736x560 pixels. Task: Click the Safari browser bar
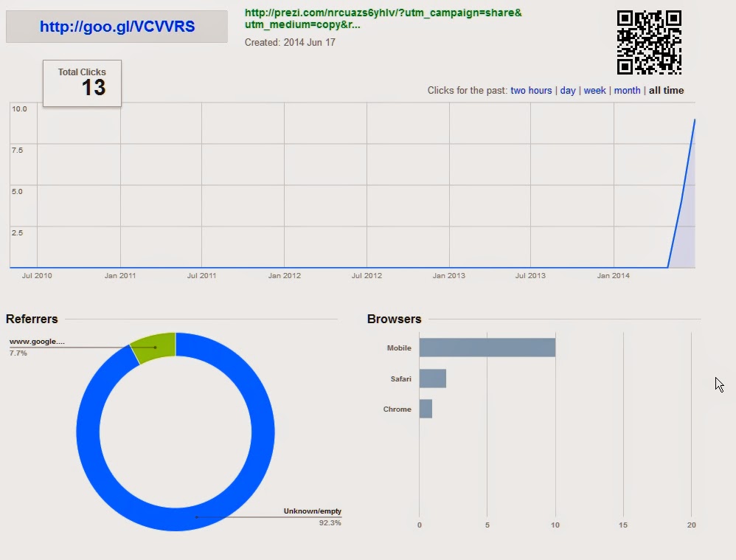433,378
